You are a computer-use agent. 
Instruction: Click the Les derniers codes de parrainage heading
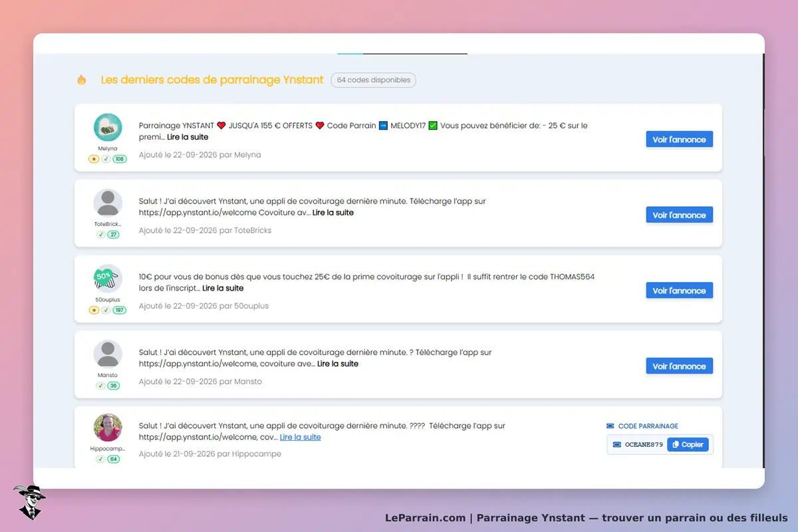tap(213, 80)
